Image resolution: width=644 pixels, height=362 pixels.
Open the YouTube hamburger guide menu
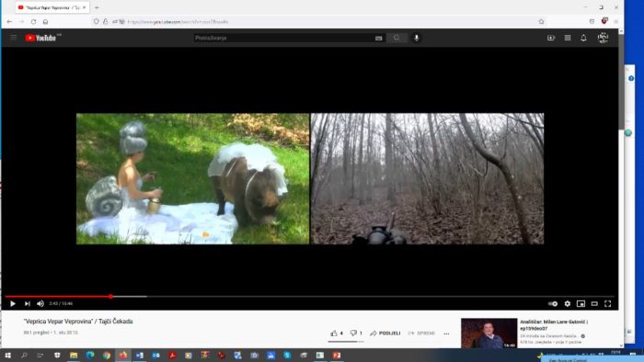point(14,38)
